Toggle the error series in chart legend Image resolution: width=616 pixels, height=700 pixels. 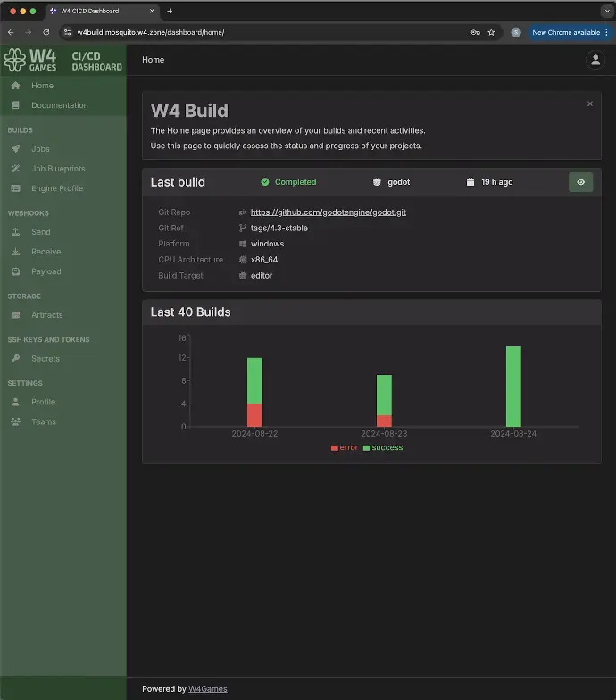tap(345, 447)
